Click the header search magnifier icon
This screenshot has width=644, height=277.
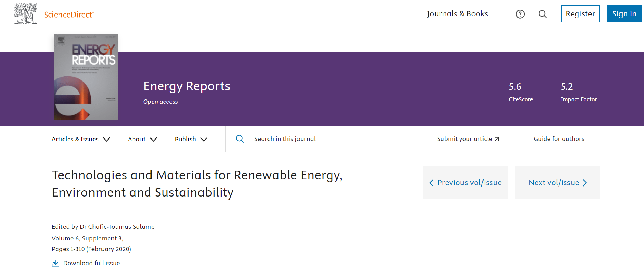point(543,14)
